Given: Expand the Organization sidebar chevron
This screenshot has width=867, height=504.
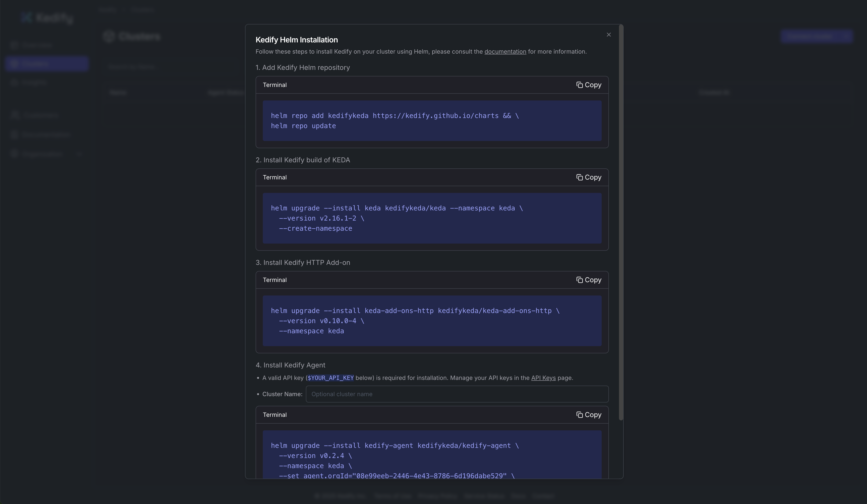Looking at the screenshot, I should click(x=79, y=154).
